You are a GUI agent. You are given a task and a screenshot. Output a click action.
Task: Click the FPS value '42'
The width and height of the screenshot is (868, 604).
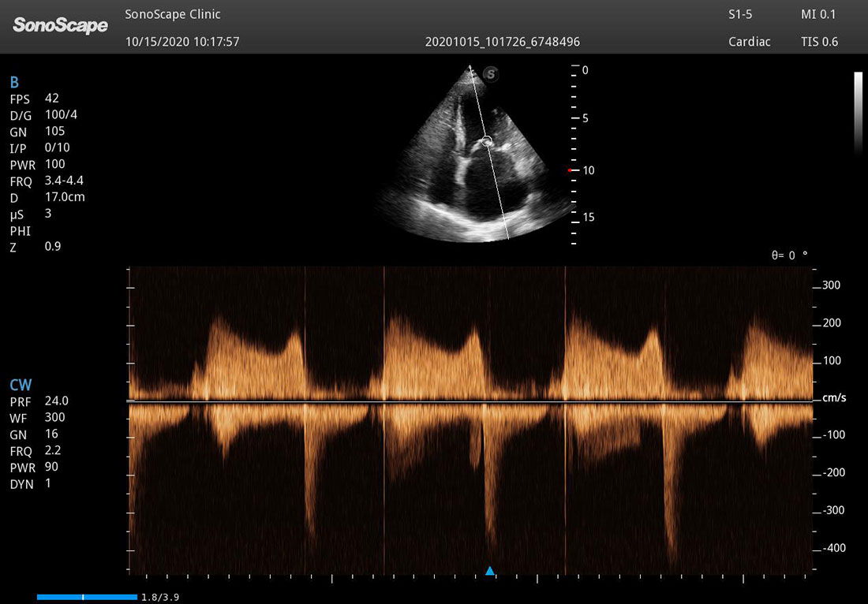coord(52,98)
